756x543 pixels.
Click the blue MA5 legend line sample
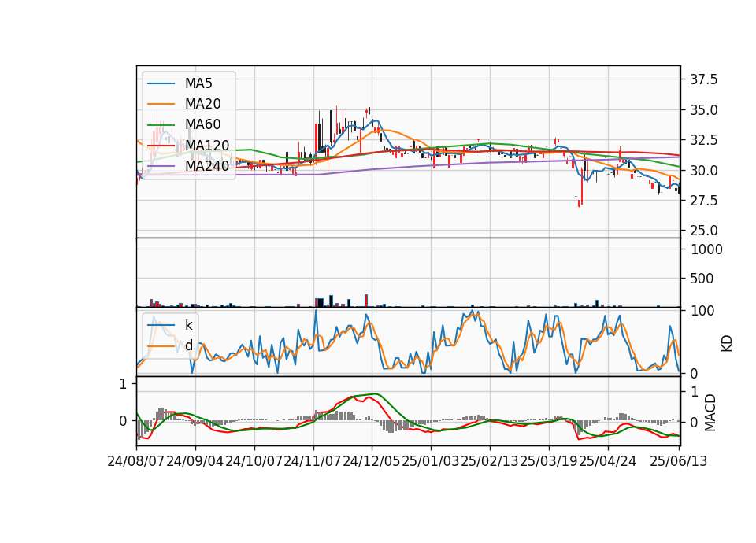(161, 83)
